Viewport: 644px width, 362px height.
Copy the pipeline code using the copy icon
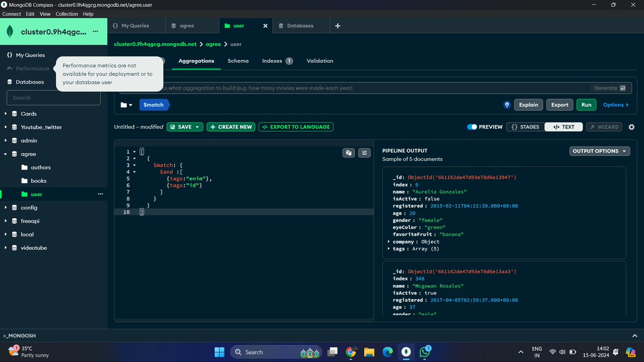(x=348, y=153)
